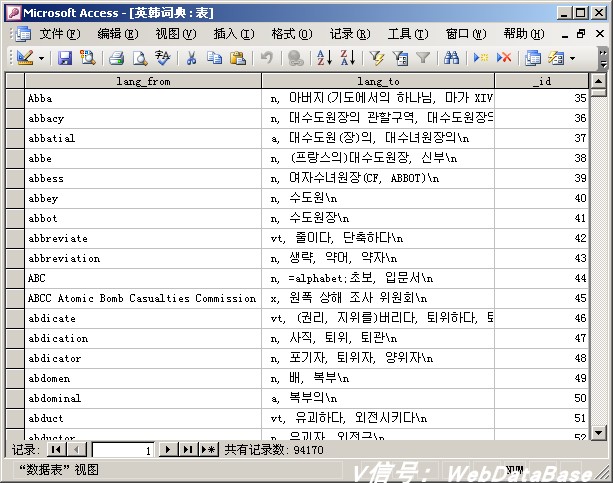Click the Filter By Form icon
613x483 pixels.
(x=400, y=58)
